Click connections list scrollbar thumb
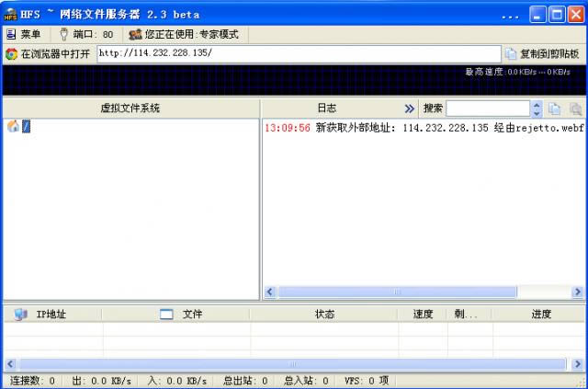 pyautogui.click(x=292, y=364)
